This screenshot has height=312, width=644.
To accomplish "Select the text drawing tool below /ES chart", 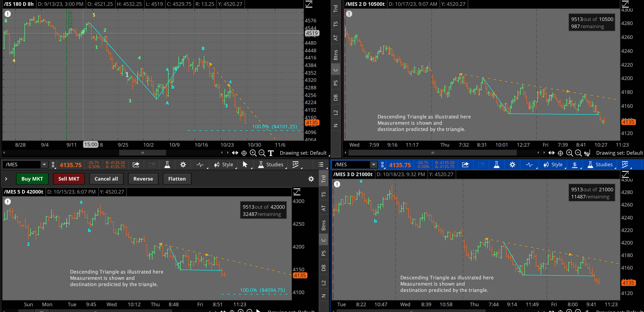I will pos(271,153).
